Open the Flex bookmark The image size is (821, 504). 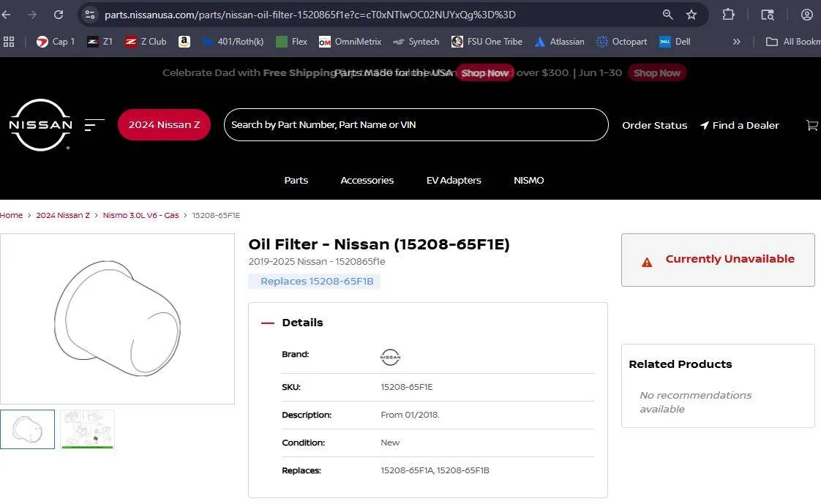click(x=292, y=42)
